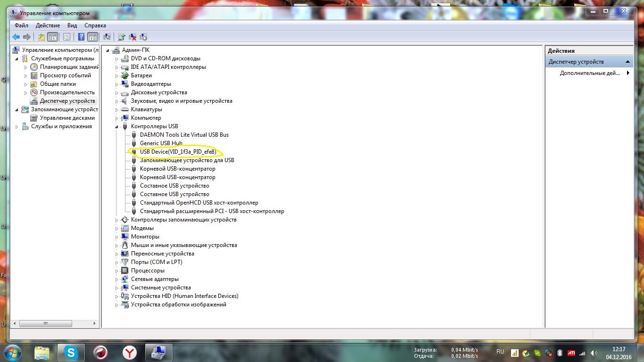Expand Переносные устройства category

[x=117, y=254]
